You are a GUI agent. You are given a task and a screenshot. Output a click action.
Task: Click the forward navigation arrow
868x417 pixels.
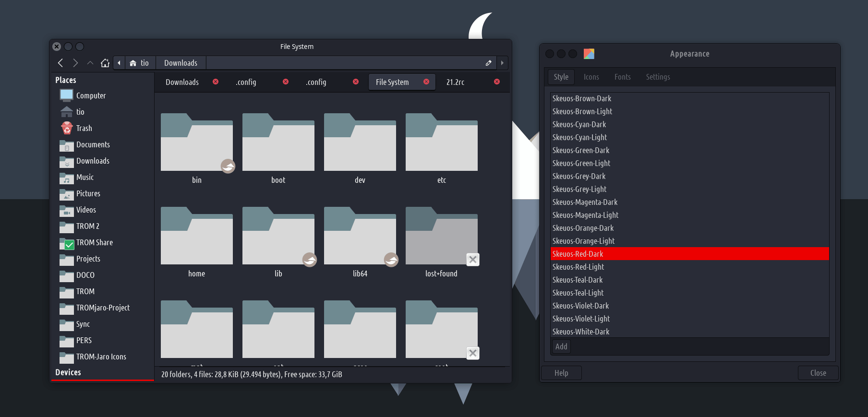coord(75,63)
